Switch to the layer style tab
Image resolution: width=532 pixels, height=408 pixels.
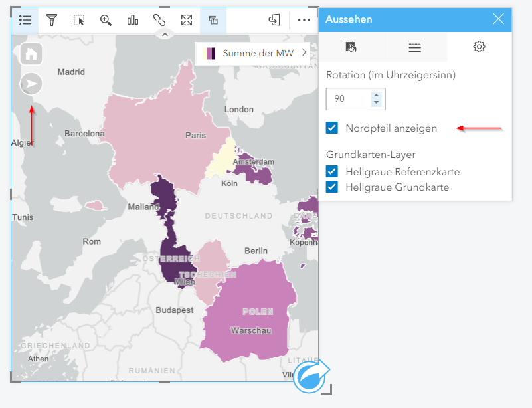pos(350,47)
